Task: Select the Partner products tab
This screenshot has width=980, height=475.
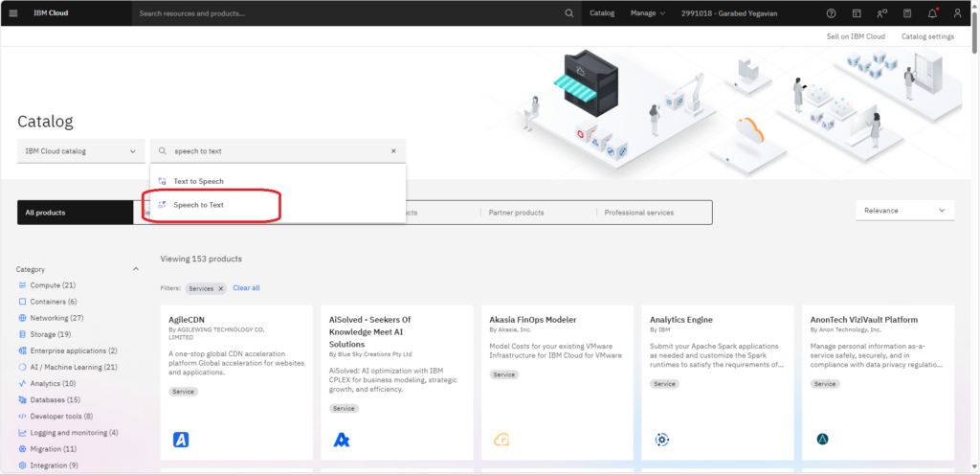Action: click(x=516, y=213)
